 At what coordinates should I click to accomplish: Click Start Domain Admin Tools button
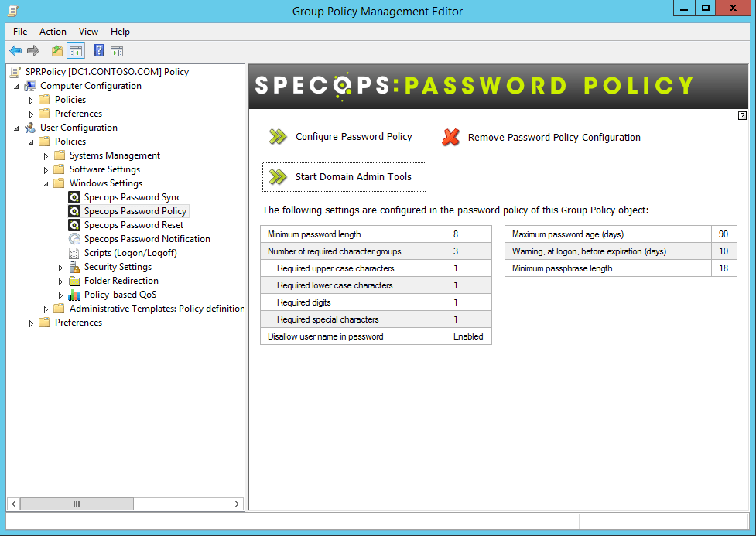pyautogui.click(x=344, y=177)
